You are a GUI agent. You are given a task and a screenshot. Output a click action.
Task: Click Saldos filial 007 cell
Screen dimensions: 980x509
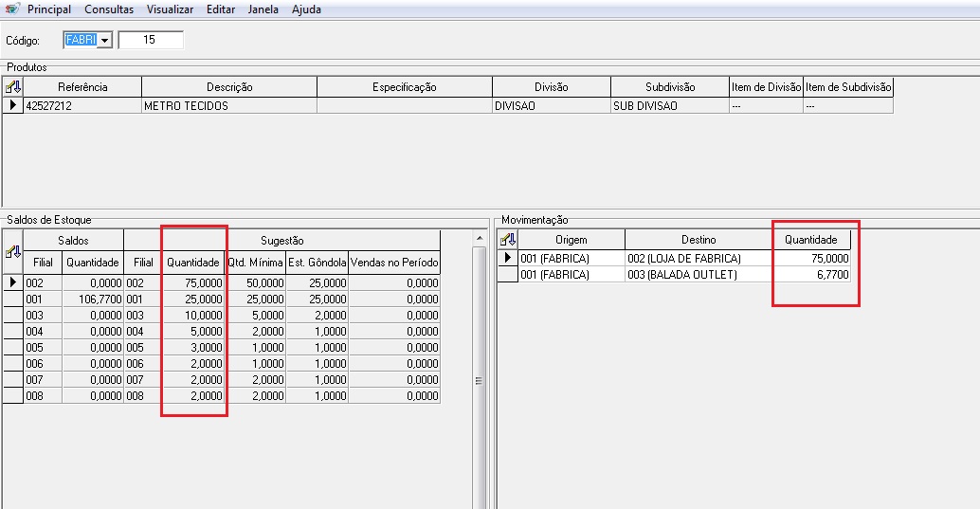[x=43, y=379]
